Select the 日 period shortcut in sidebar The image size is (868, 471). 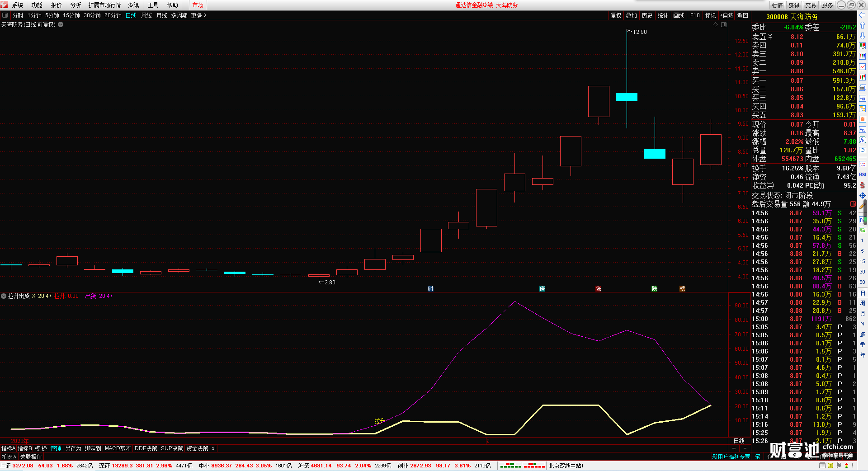[863, 293]
